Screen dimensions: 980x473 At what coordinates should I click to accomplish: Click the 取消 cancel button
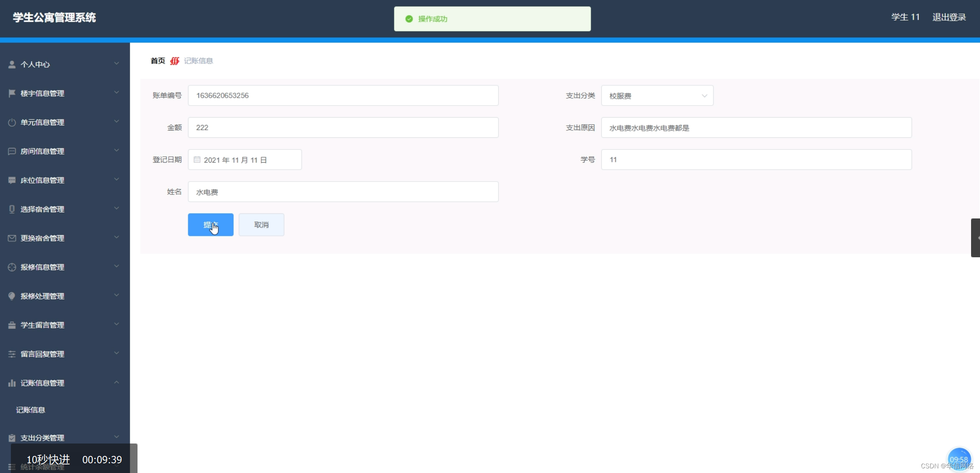point(261,224)
